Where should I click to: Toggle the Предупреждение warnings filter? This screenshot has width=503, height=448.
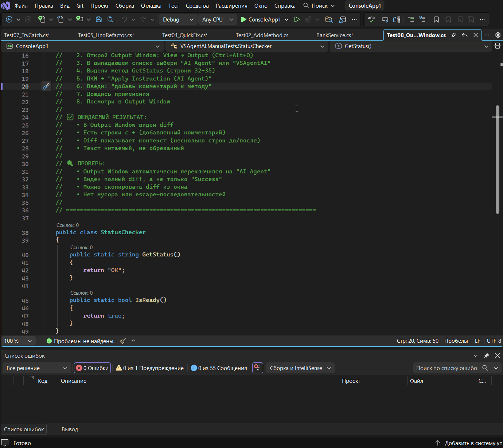tap(149, 368)
